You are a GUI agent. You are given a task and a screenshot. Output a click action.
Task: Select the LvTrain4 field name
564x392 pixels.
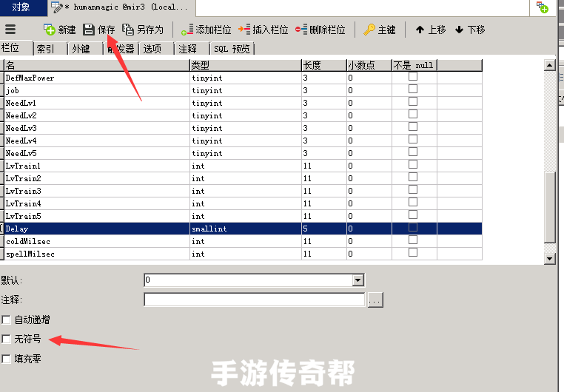click(x=24, y=203)
